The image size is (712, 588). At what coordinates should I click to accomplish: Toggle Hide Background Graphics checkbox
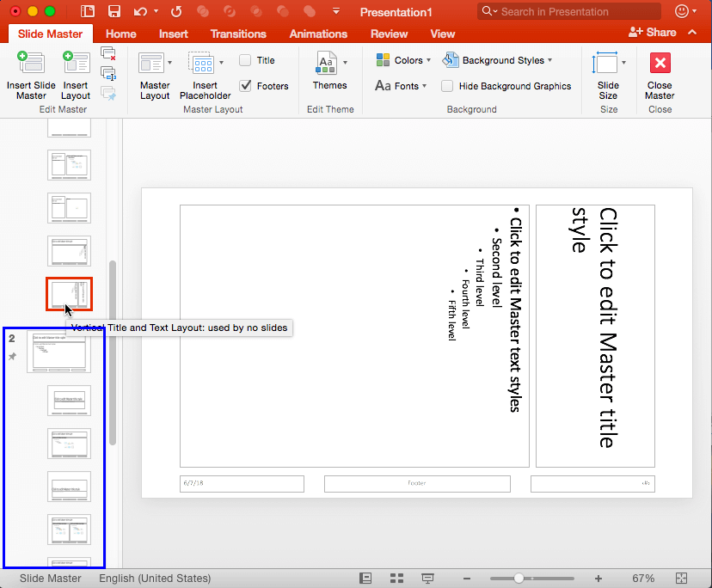point(447,86)
